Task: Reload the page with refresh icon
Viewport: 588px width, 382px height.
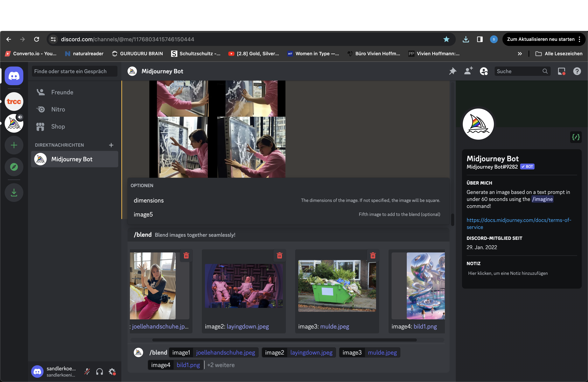Action: coord(37,39)
